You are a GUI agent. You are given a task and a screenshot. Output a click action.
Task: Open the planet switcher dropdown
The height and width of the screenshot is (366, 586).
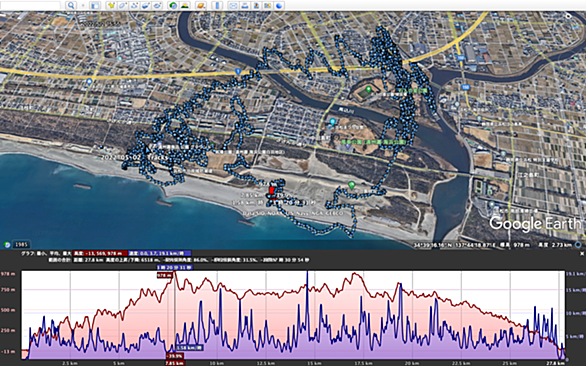[x=201, y=5]
